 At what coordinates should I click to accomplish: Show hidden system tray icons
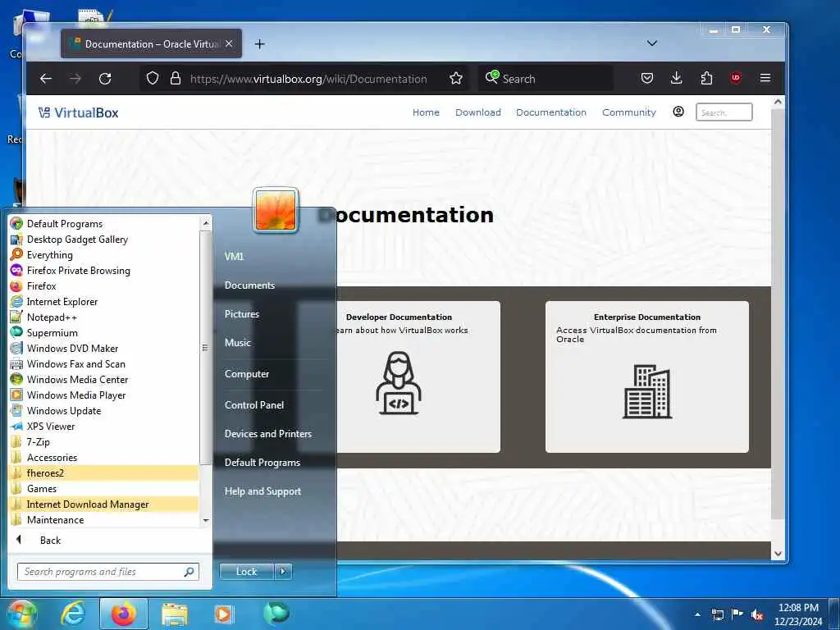[697, 614]
